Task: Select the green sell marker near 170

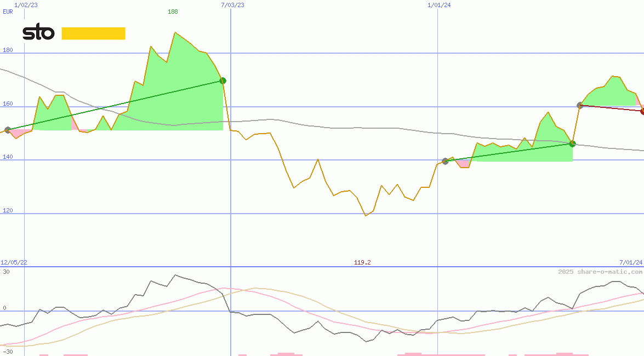Action: (223, 81)
